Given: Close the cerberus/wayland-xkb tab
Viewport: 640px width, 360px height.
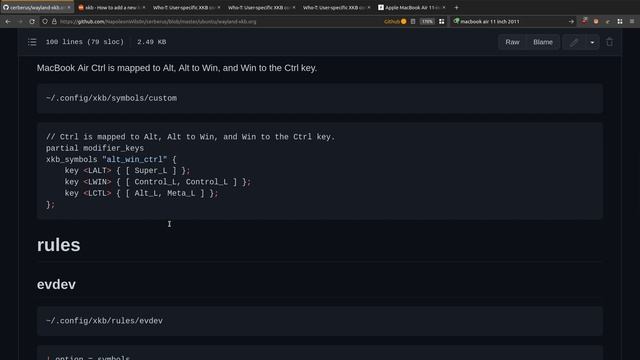Looking at the screenshot, I should pyautogui.click(x=69, y=7).
